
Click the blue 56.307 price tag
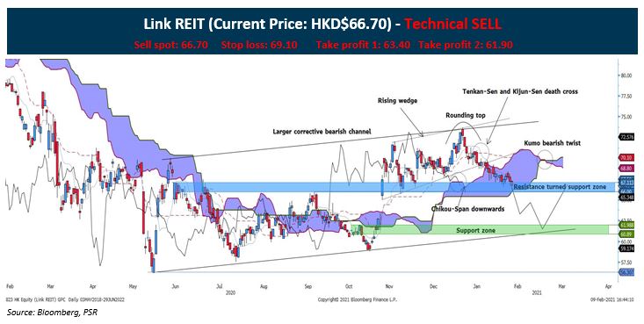click(626, 272)
